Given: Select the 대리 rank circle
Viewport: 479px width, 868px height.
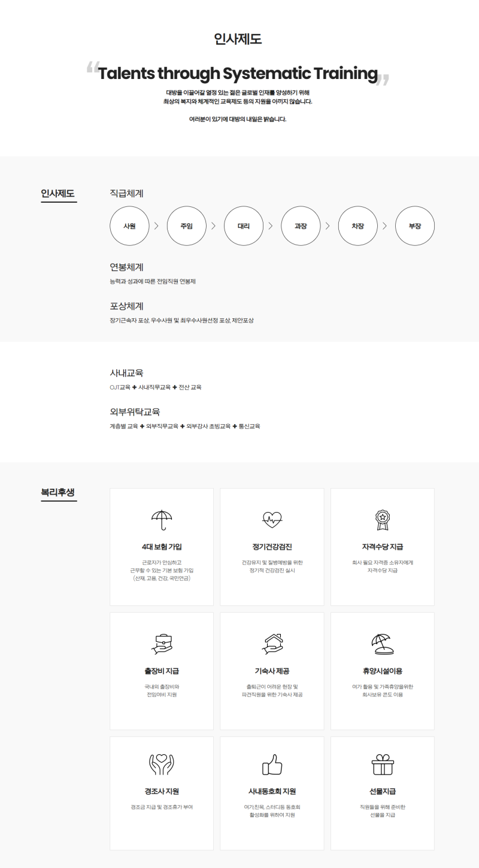Looking at the screenshot, I should (x=244, y=226).
